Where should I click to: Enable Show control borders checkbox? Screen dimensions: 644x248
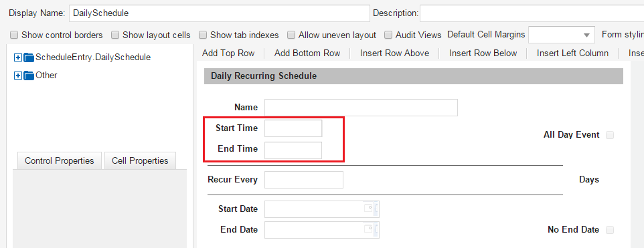14,35
